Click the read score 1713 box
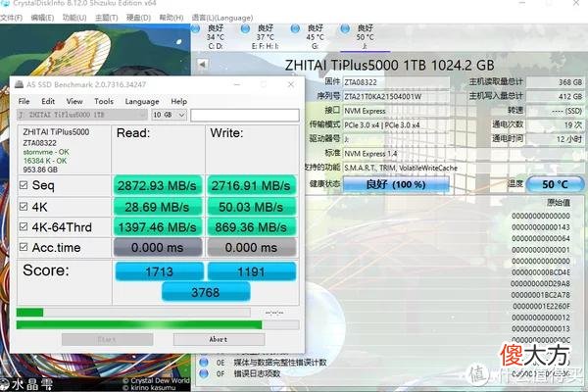The height and width of the screenshot is (392, 588). point(159,271)
